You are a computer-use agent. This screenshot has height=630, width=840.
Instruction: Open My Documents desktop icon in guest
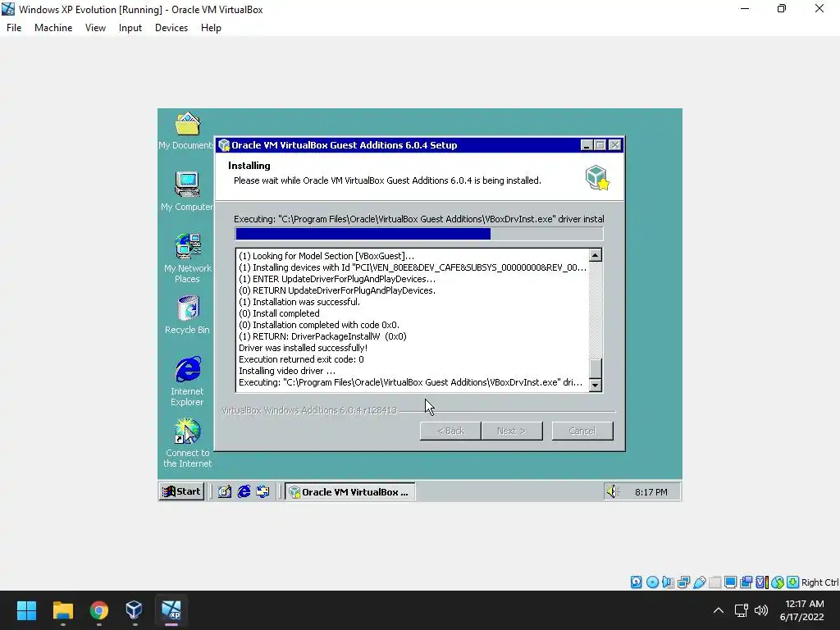pyautogui.click(x=186, y=130)
